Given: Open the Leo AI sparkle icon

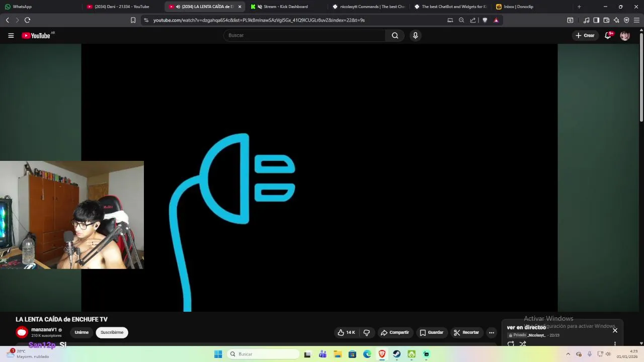Looking at the screenshot, I should pyautogui.click(x=616, y=20).
